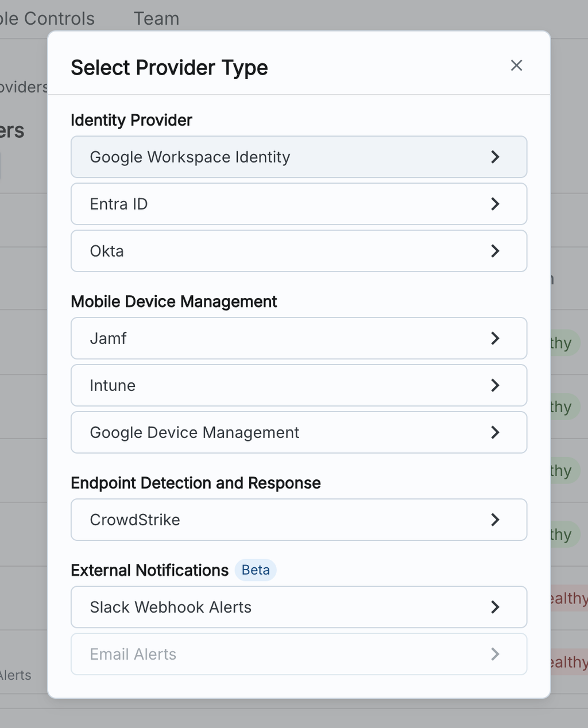The height and width of the screenshot is (728, 588).
Task: Choose Slack Webhook Alerts notification option
Action: pyautogui.click(x=299, y=607)
